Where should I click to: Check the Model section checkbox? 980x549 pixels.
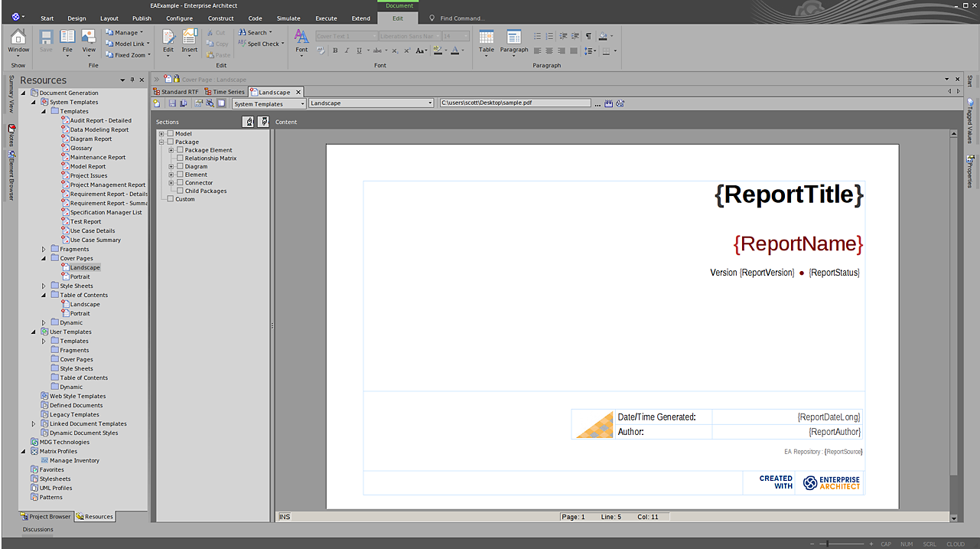pos(171,134)
